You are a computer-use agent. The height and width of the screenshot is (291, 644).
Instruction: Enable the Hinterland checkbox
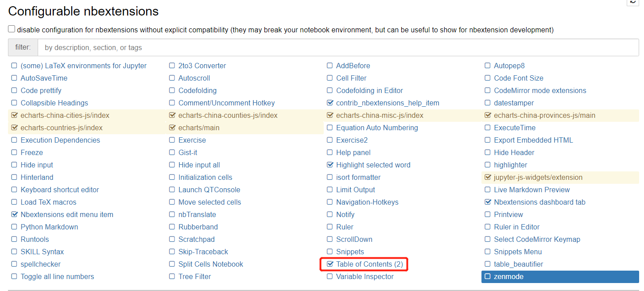pos(14,178)
